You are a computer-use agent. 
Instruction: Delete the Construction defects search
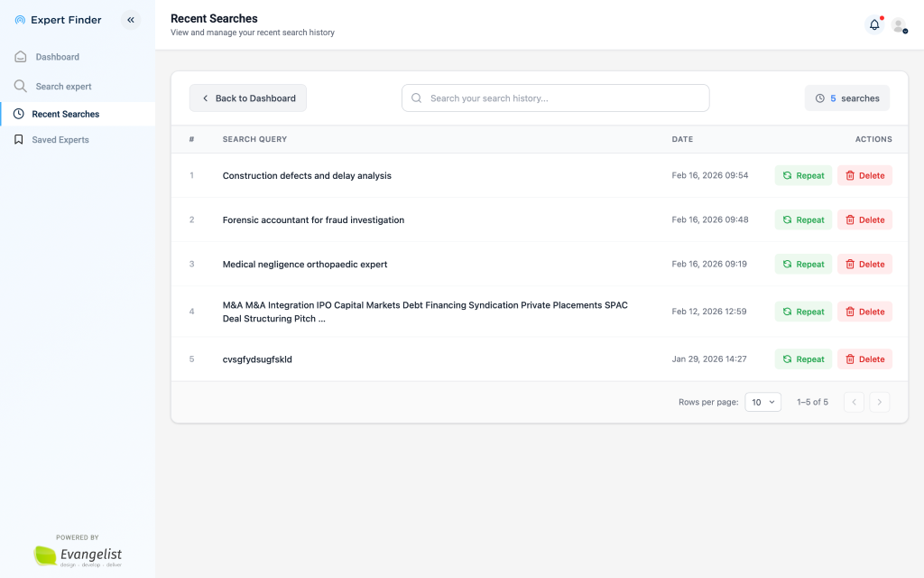tap(864, 175)
